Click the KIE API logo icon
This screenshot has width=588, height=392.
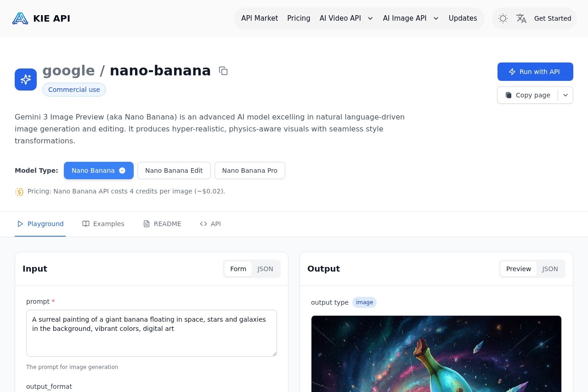tap(20, 18)
